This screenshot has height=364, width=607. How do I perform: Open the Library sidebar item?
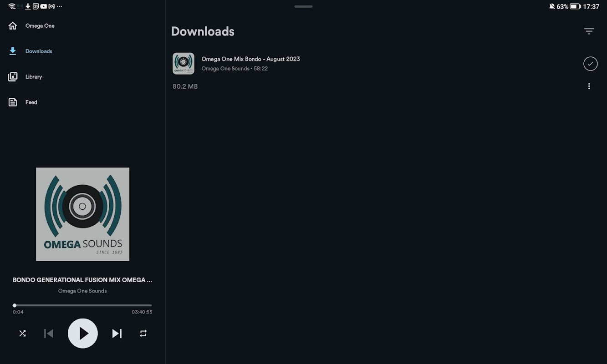(34, 77)
